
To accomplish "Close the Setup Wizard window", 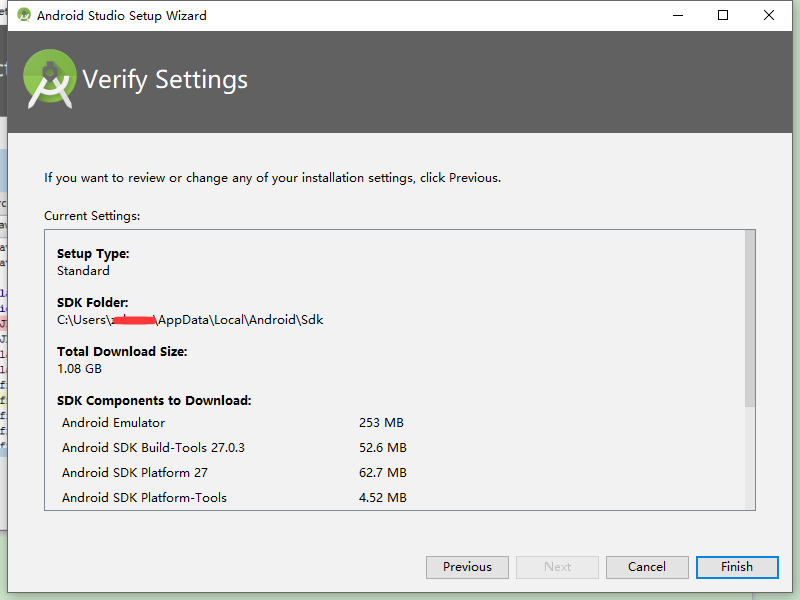I will click(x=769, y=15).
